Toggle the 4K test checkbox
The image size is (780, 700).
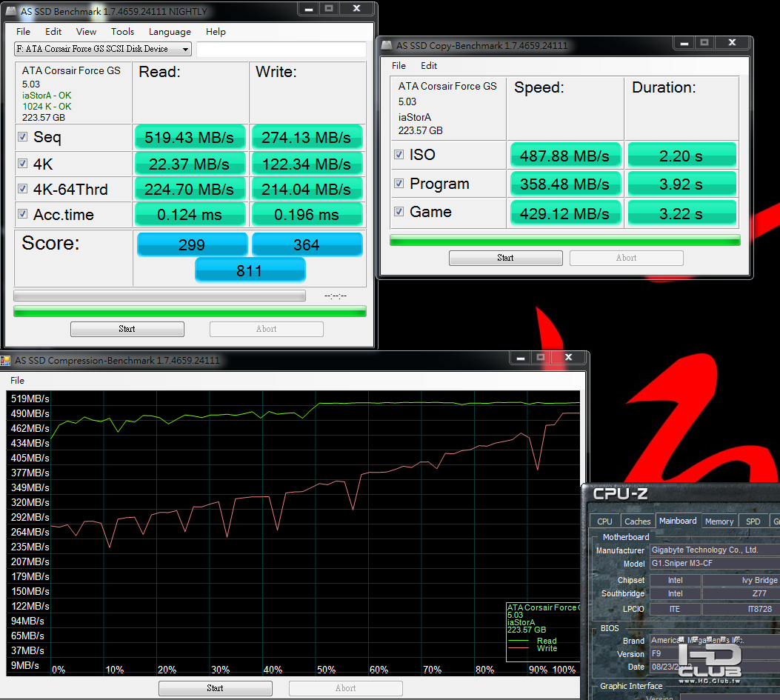click(x=22, y=163)
